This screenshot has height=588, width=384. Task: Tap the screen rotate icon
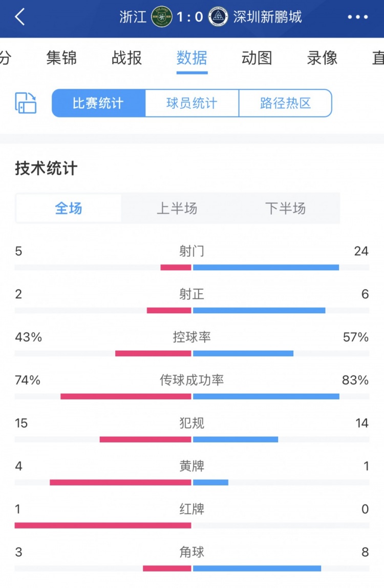[x=26, y=103]
